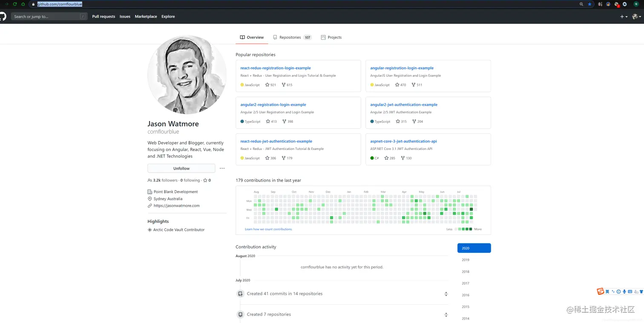644x323 pixels.
Task: Open the blue ring browser extension icon
Action: pyautogui.click(x=625, y=4)
